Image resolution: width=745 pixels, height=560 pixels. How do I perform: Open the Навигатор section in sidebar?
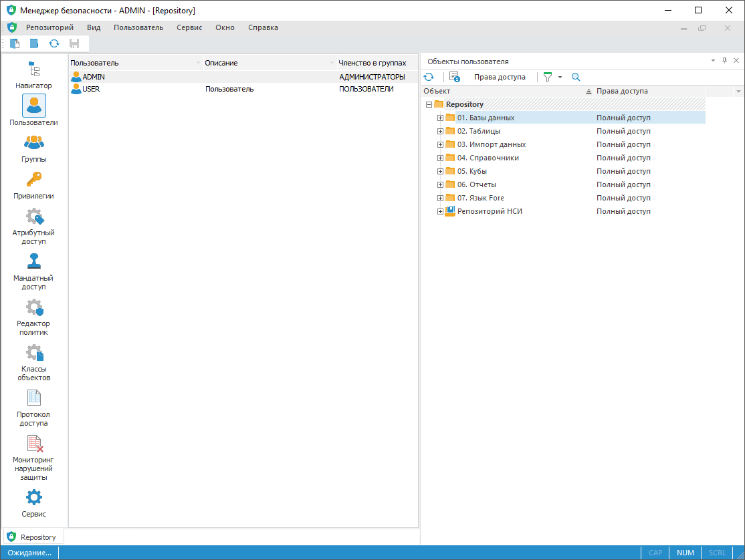click(33, 75)
